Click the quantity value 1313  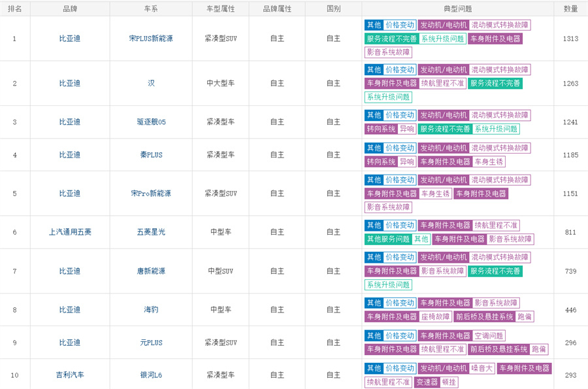point(570,39)
